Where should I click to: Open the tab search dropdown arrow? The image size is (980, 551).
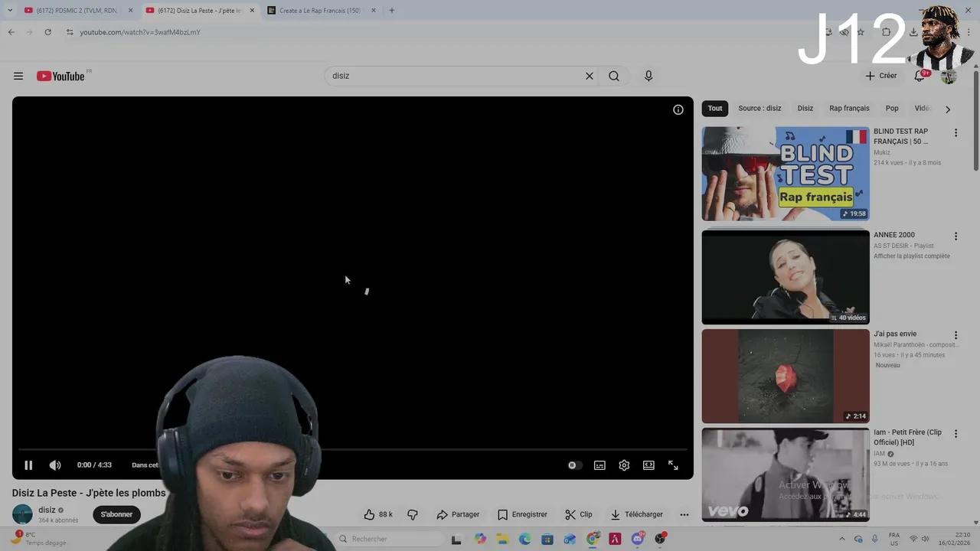tap(9, 11)
